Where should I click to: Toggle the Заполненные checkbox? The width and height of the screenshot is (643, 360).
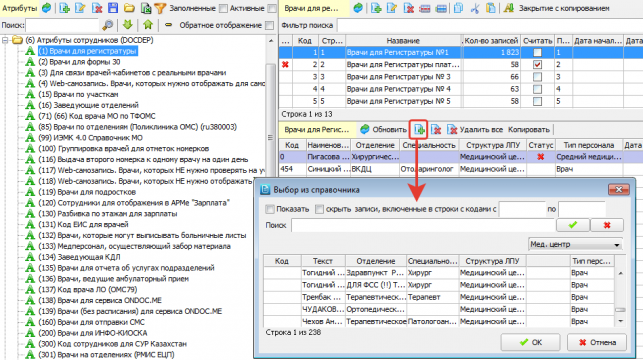(223, 8)
